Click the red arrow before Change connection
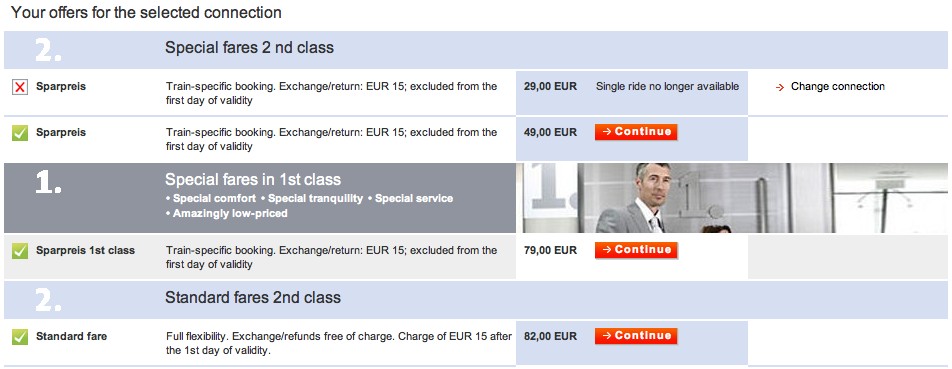The image size is (952, 369). click(780, 87)
